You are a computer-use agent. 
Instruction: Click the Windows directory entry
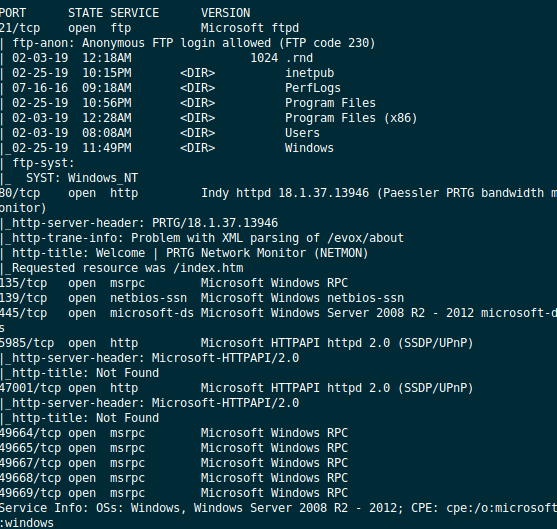coord(309,148)
